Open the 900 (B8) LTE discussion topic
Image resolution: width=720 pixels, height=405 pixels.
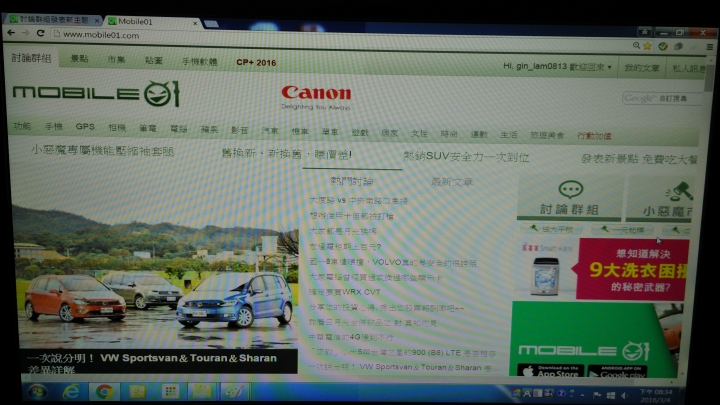[x=403, y=353]
